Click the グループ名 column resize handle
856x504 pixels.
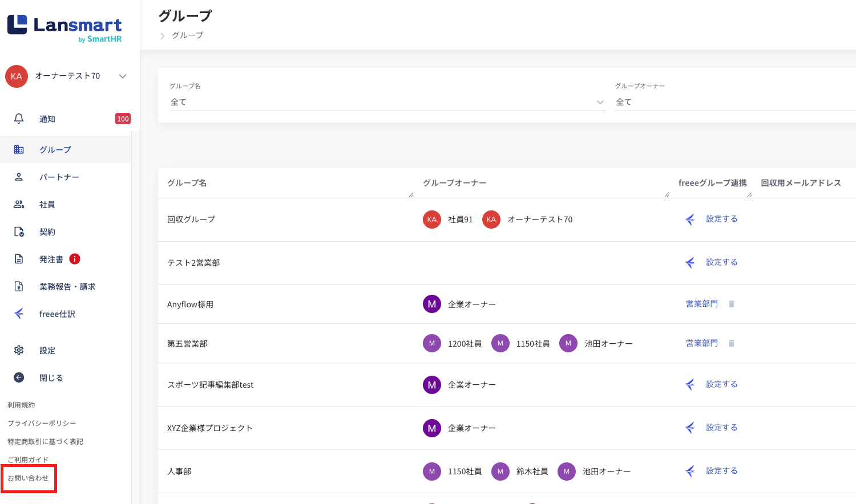click(x=411, y=195)
